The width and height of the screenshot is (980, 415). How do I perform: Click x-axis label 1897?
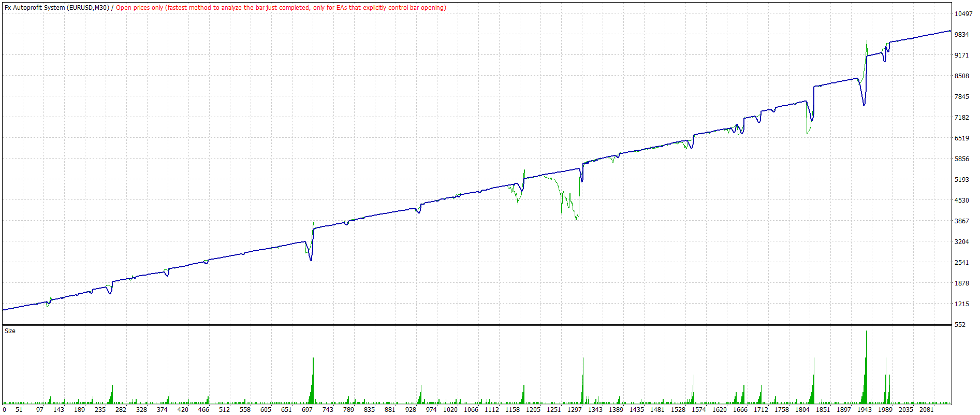[844, 410]
